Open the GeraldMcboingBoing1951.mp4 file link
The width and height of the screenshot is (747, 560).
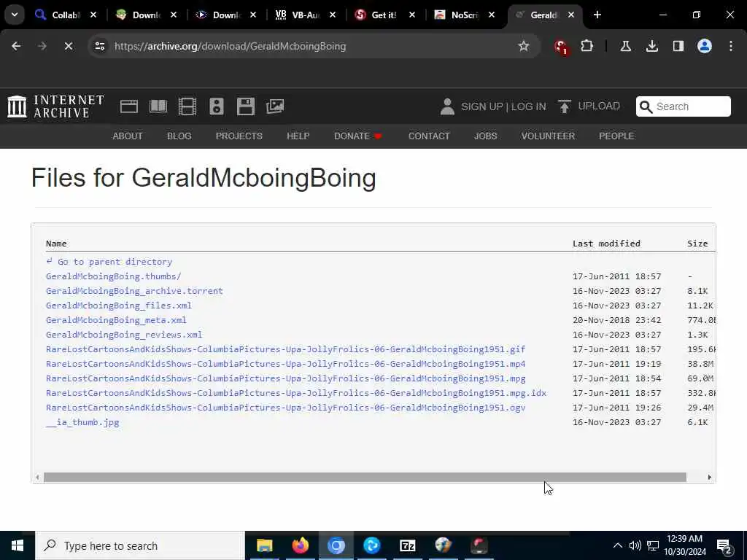(x=285, y=364)
